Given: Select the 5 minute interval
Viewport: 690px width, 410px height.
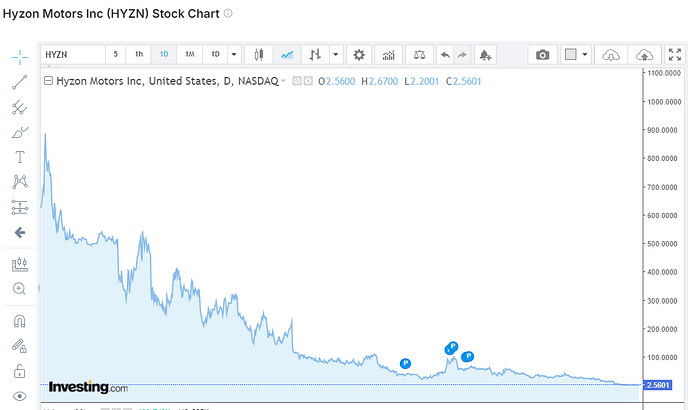Looking at the screenshot, I should [116, 55].
